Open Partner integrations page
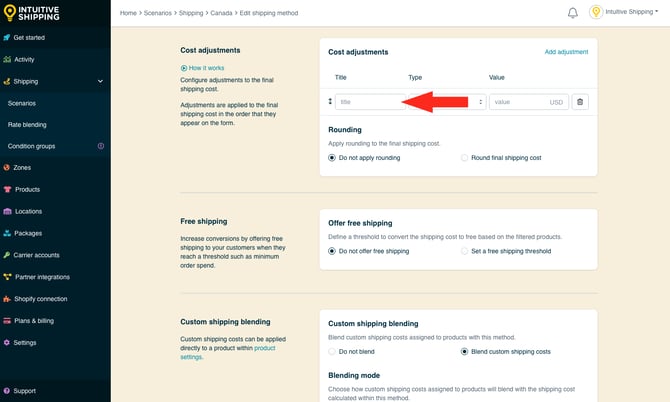This screenshot has width=670, height=402. pyautogui.click(x=42, y=277)
